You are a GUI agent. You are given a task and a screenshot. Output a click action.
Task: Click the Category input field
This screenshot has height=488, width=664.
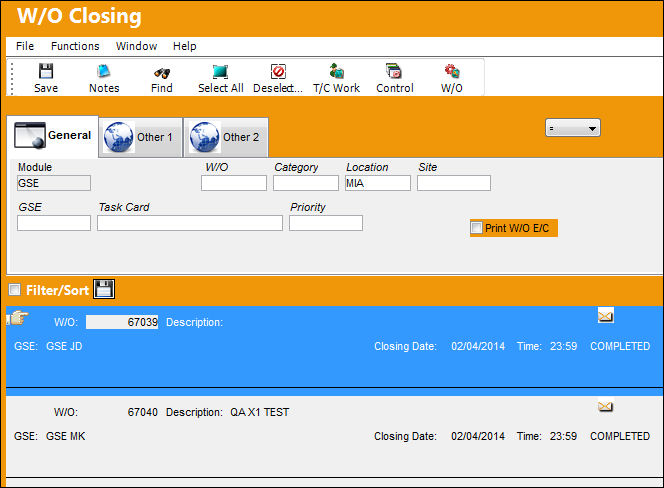click(x=306, y=183)
